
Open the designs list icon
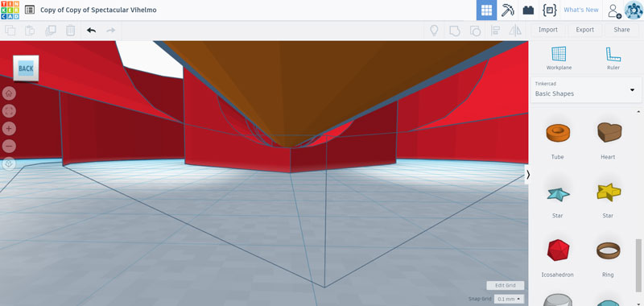click(30, 10)
